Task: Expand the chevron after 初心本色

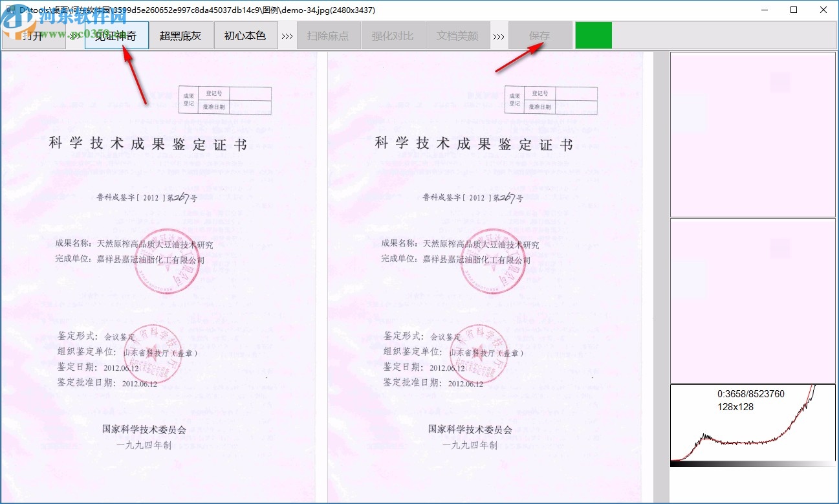Action: [287, 36]
